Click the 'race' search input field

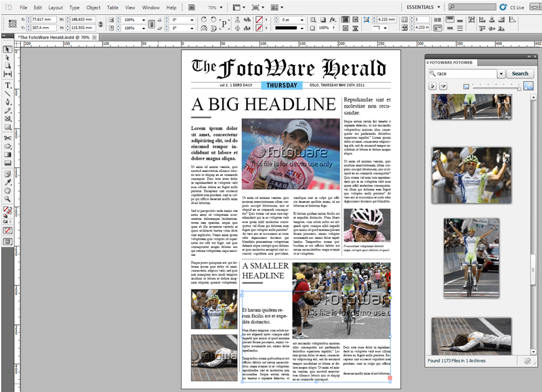click(463, 74)
